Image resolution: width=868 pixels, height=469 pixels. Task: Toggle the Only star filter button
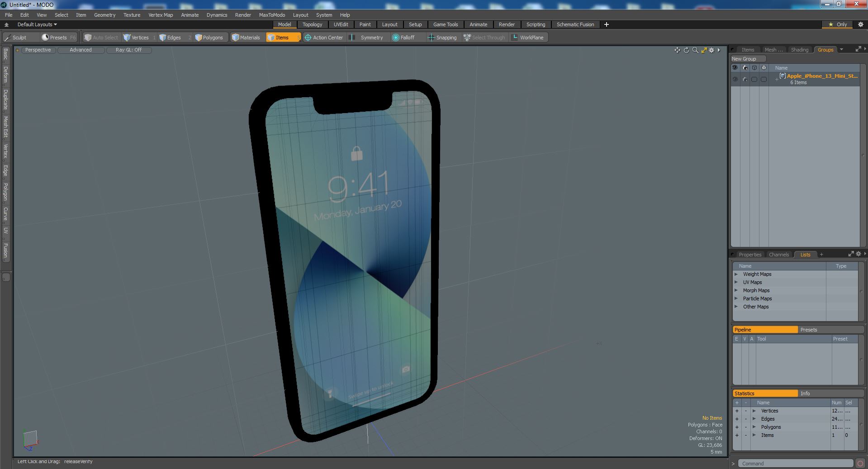tap(838, 24)
